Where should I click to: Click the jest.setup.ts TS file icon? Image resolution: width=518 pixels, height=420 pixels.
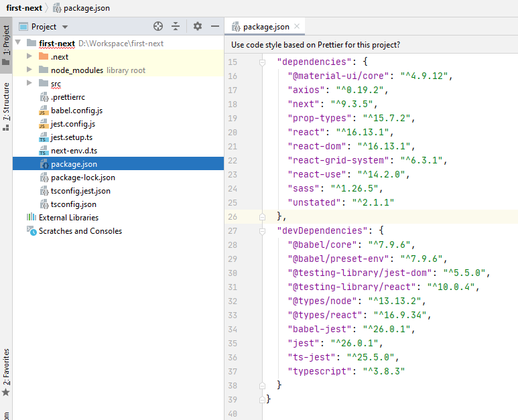(x=44, y=137)
